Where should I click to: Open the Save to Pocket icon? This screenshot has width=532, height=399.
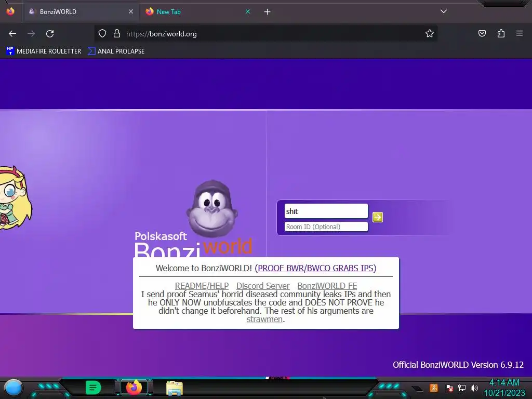tap(482, 33)
